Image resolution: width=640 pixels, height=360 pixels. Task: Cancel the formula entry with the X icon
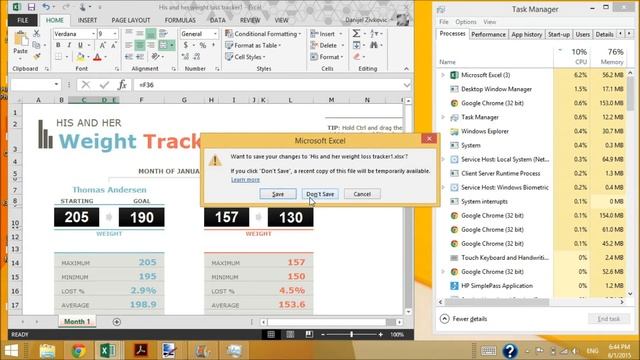coord(85,84)
